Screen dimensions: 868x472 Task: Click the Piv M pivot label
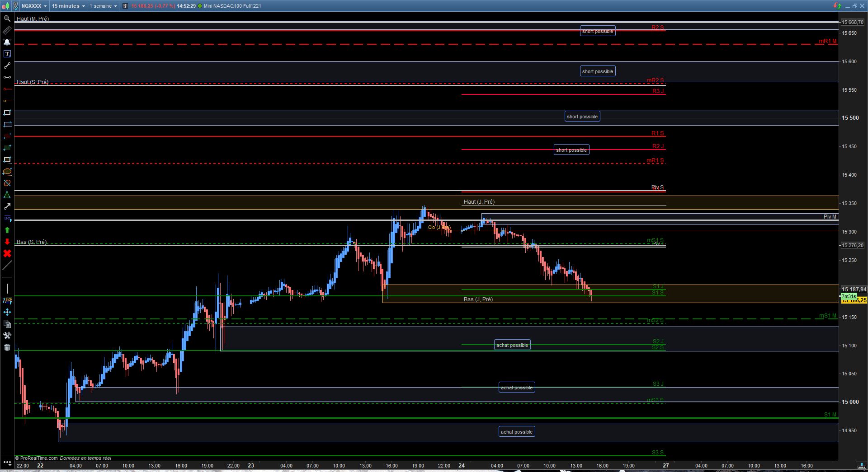point(830,217)
